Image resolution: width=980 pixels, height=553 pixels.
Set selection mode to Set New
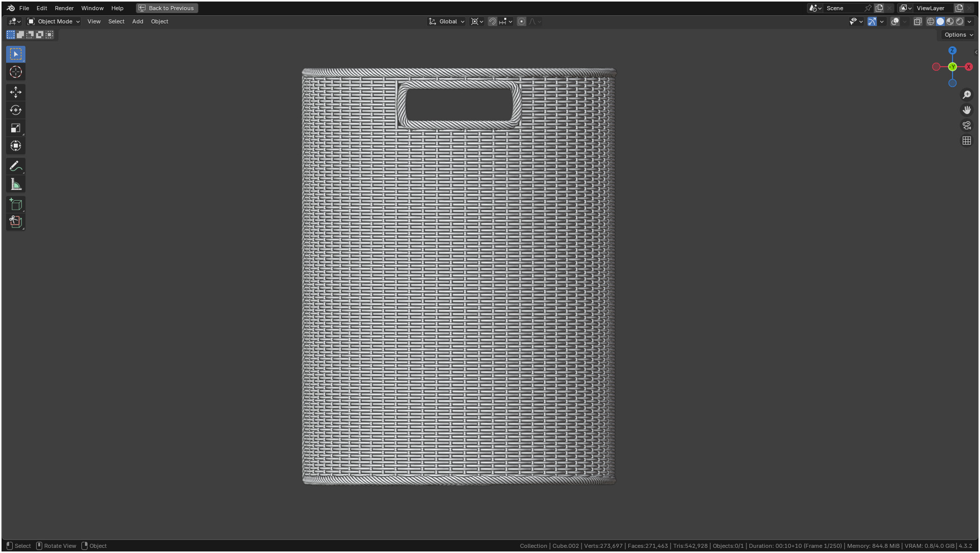(11, 35)
